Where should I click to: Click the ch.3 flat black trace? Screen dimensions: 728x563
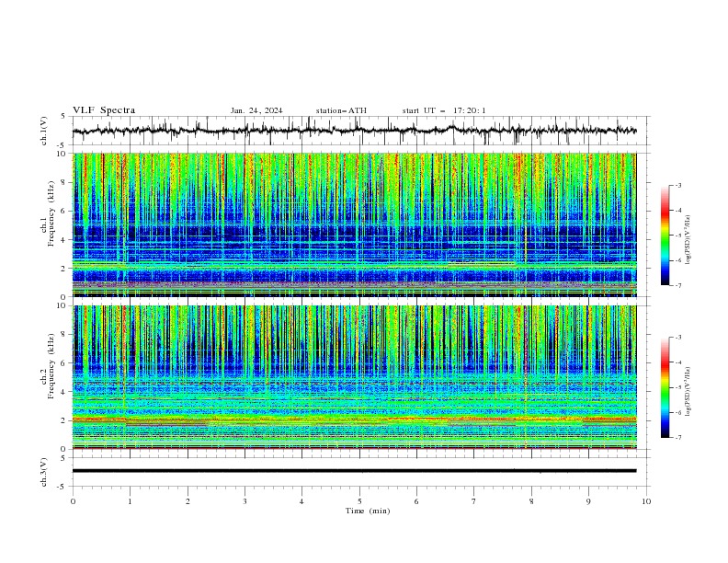(354, 471)
